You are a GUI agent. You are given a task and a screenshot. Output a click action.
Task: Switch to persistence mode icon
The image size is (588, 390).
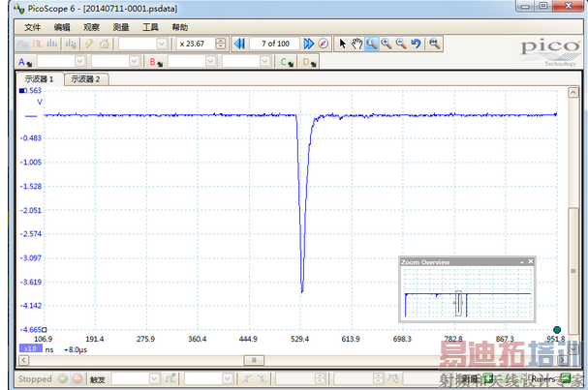tap(37, 44)
